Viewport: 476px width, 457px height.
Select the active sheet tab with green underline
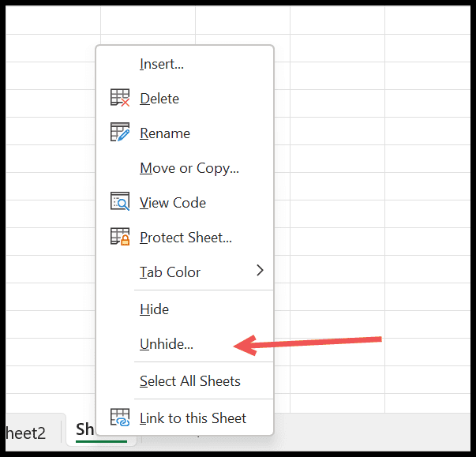85,429
